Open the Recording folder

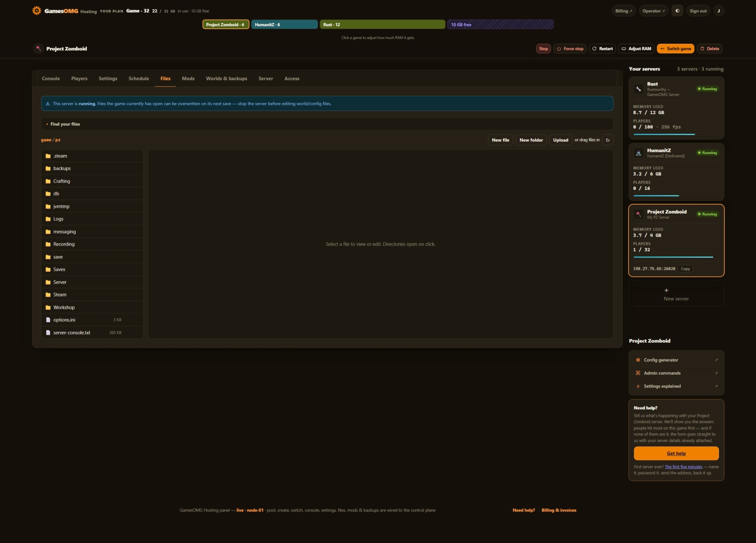tap(92, 244)
